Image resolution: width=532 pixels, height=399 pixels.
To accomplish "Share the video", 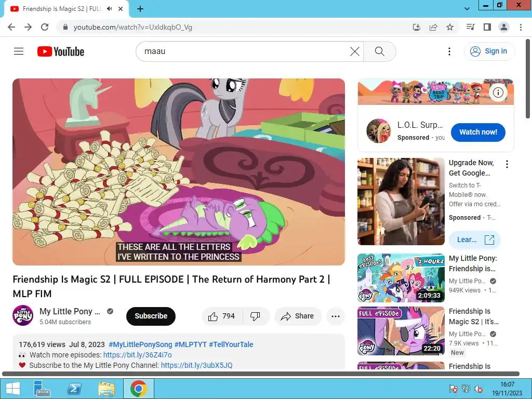I will [x=298, y=316].
